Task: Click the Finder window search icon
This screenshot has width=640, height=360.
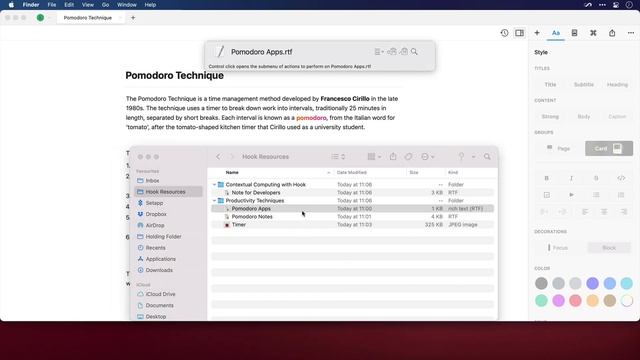Action: pos(487,157)
